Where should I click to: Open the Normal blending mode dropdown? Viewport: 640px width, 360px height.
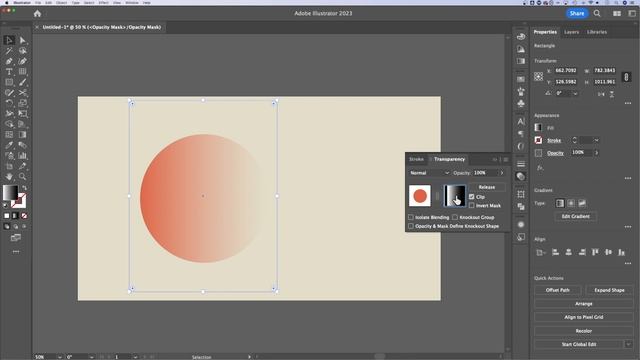click(x=429, y=173)
